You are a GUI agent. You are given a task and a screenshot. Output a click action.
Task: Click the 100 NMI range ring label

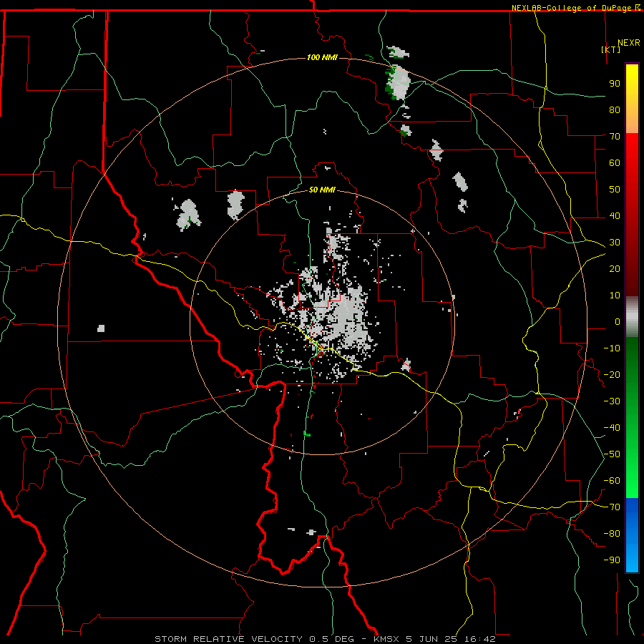pos(322,57)
